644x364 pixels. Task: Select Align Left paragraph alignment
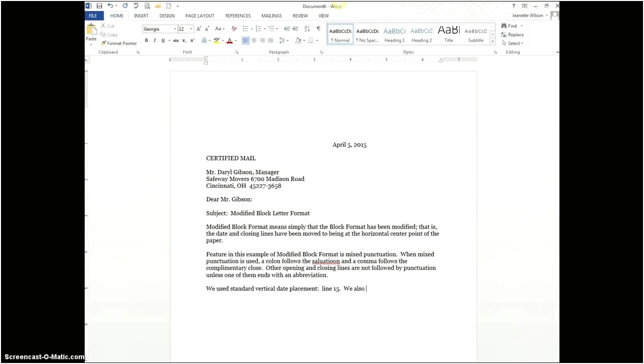point(245,41)
